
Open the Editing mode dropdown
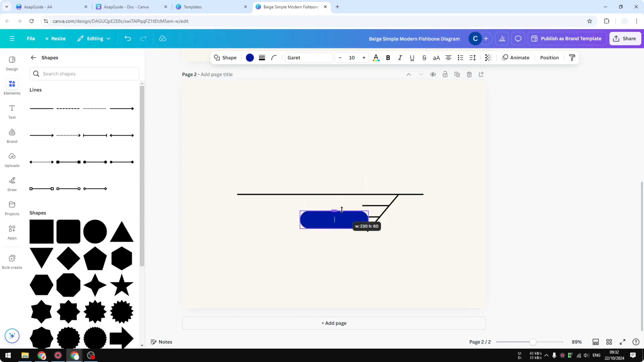click(x=94, y=38)
